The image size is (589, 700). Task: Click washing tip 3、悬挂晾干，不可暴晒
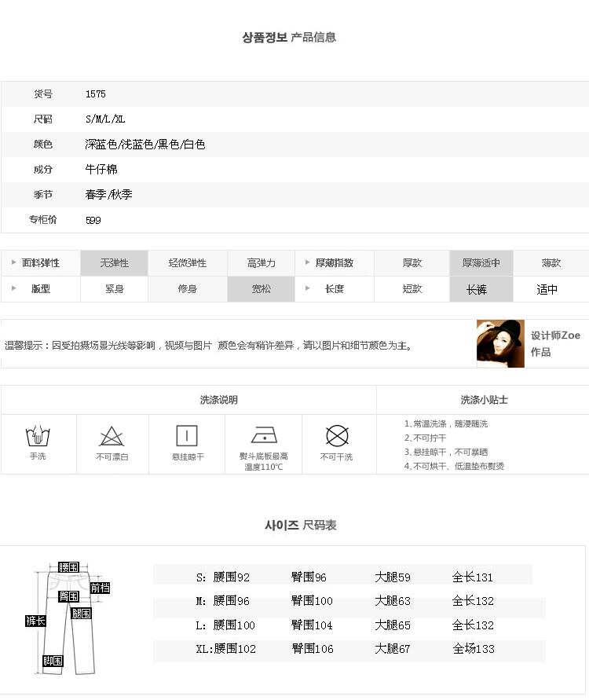coord(446,452)
